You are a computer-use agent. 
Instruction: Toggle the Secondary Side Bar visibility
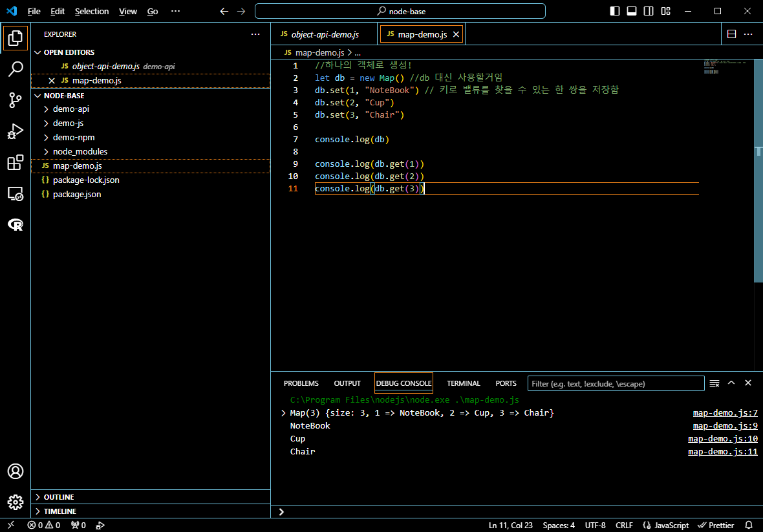649,11
